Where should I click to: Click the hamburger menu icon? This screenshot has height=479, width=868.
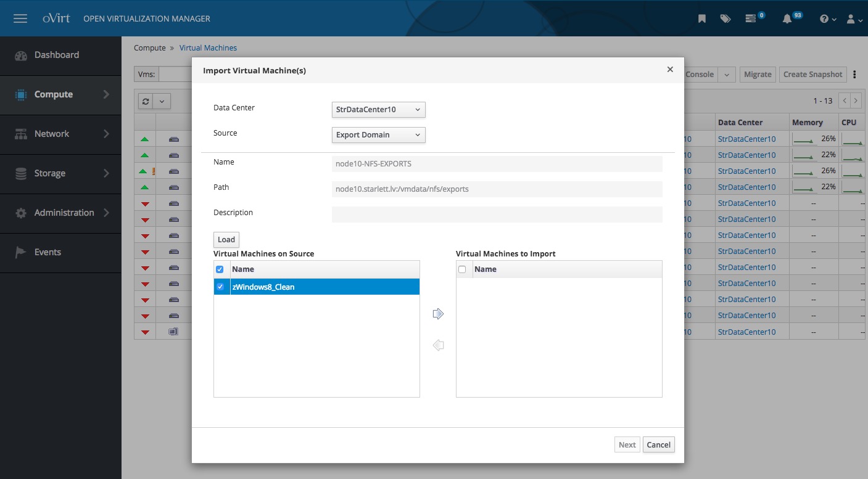[20, 18]
